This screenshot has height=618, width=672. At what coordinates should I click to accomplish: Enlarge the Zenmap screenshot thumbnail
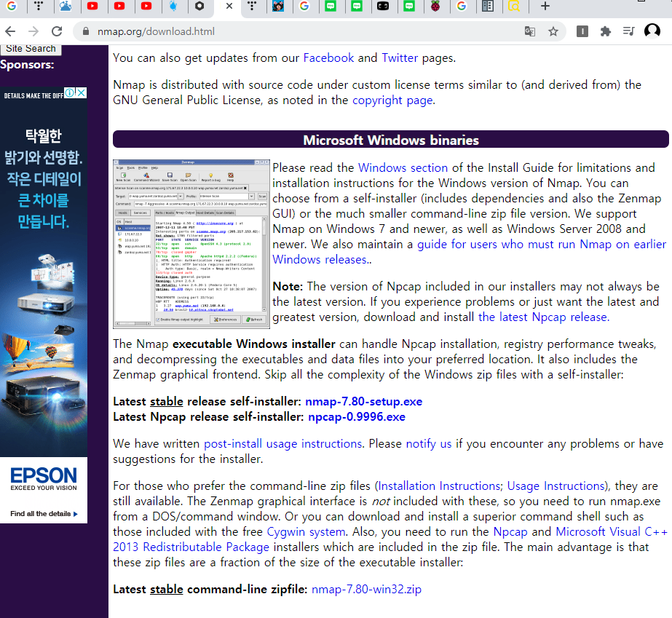tap(191, 245)
